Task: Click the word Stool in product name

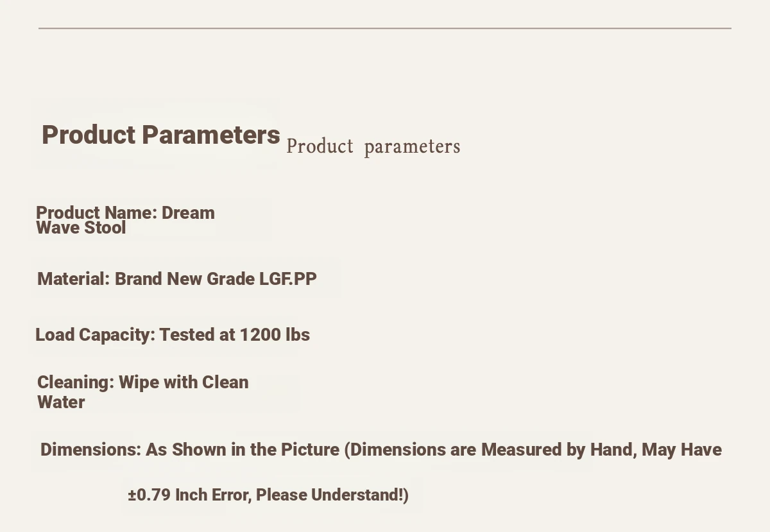Action: [x=105, y=228]
